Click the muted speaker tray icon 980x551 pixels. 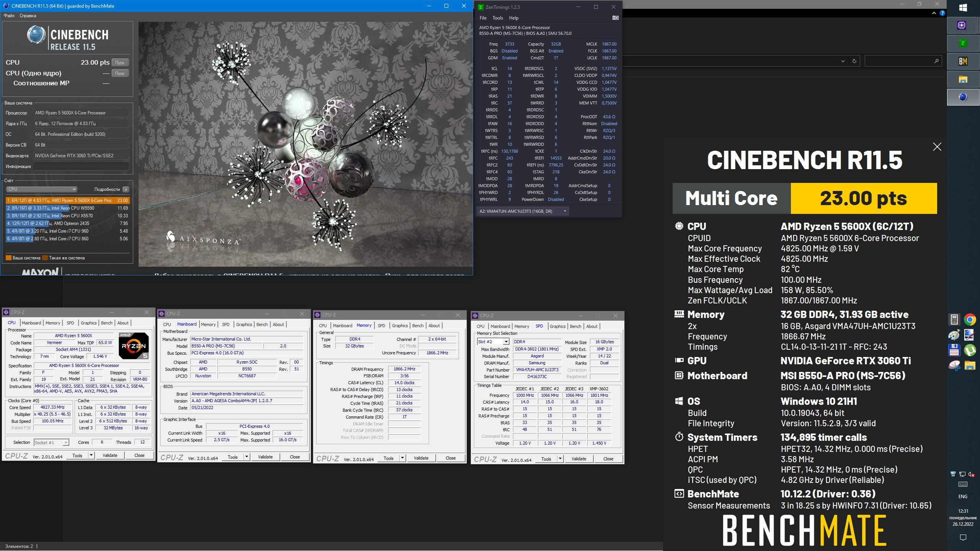(x=971, y=474)
